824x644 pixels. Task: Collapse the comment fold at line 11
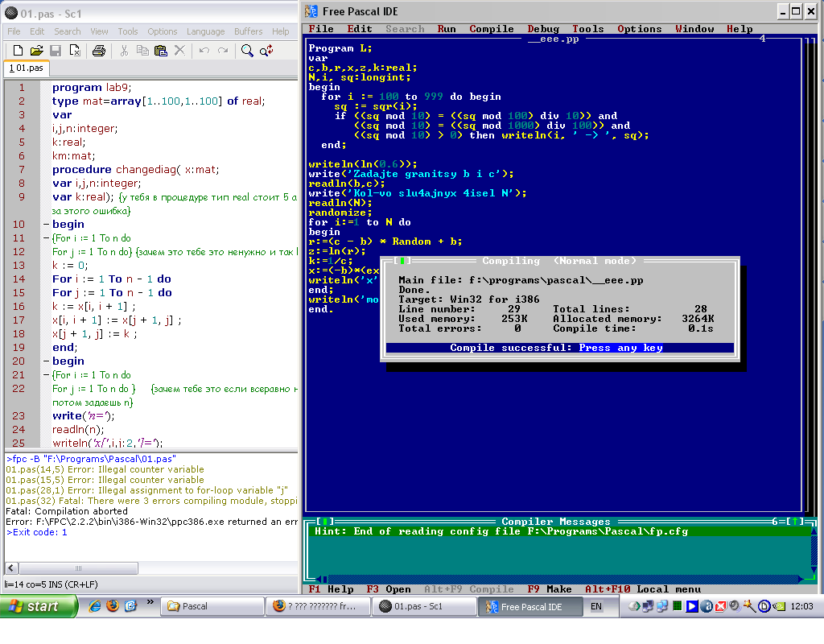[x=46, y=238]
